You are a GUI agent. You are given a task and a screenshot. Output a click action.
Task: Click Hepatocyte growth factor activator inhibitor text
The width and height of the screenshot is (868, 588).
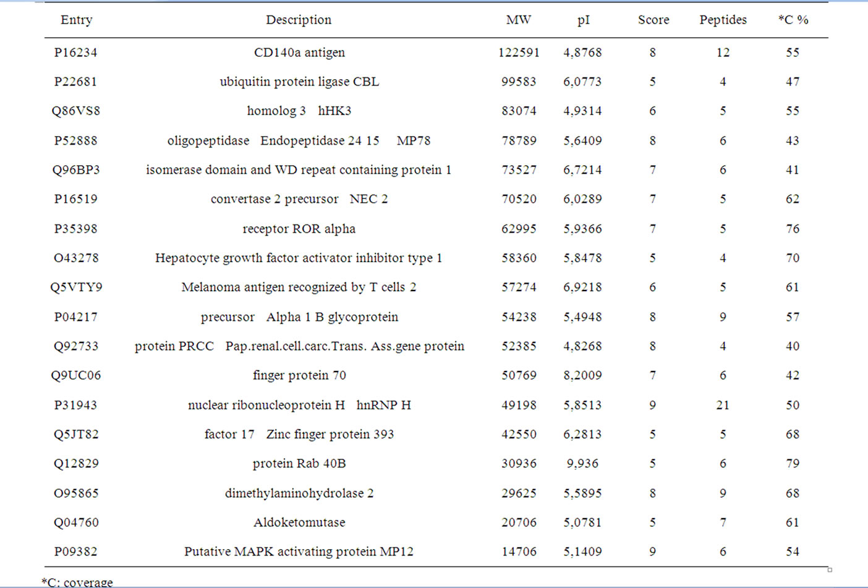click(299, 258)
